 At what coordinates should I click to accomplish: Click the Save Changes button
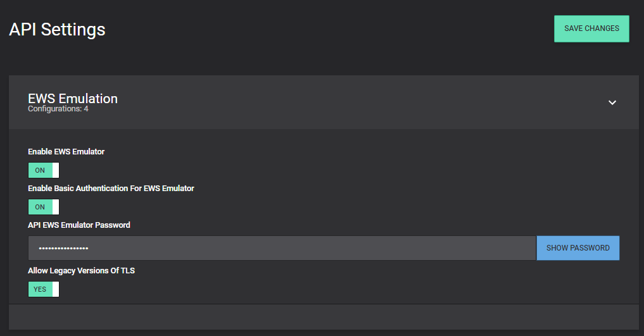591,28
